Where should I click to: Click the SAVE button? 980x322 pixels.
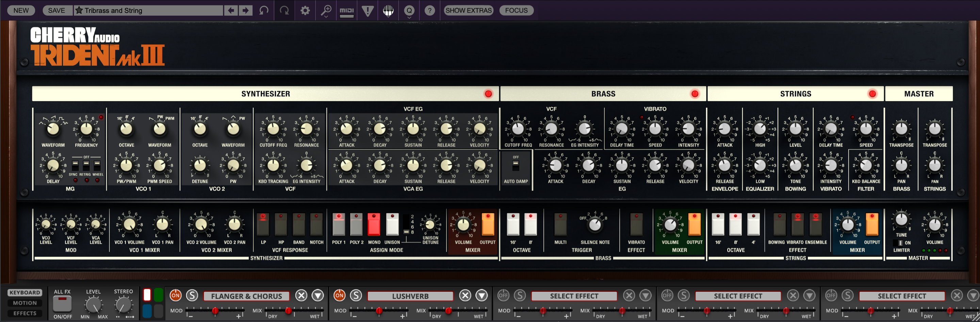[x=56, y=11]
